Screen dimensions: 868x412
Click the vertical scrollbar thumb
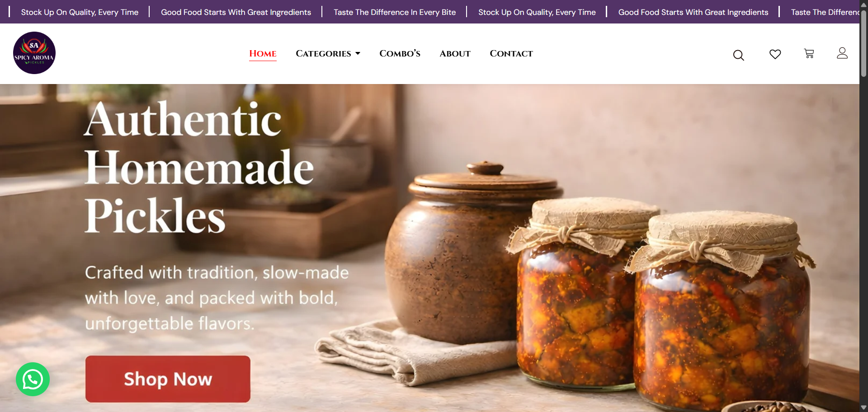[863, 43]
